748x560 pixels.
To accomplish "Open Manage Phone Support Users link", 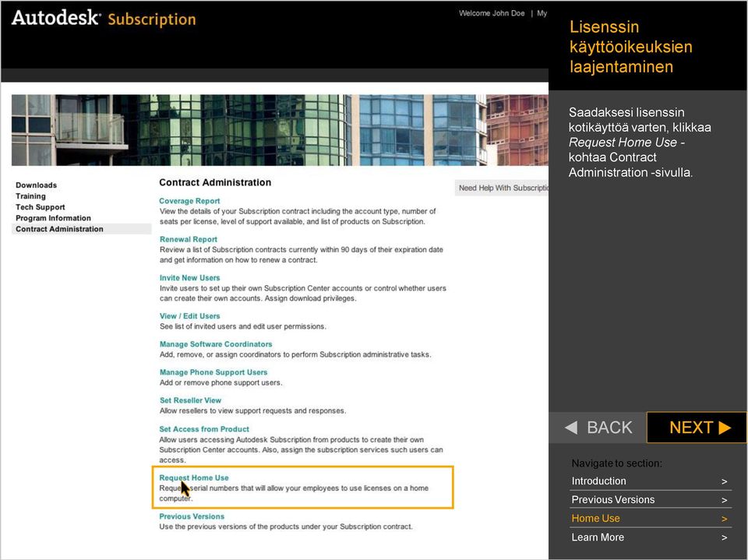I will pos(213,372).
